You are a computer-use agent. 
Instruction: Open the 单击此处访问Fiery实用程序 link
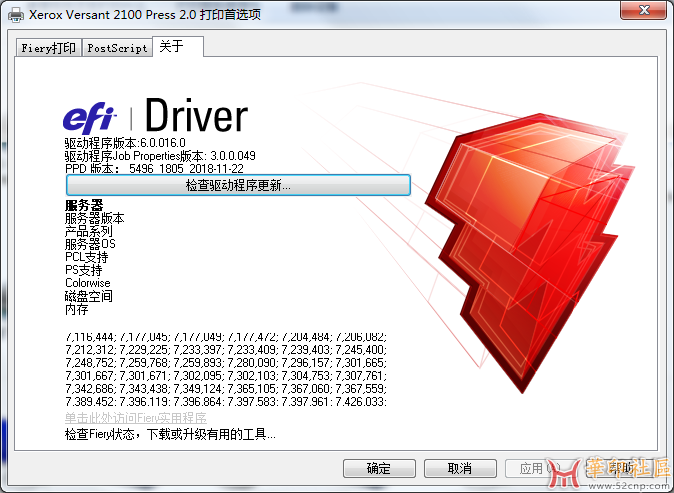tap(136, 418)
